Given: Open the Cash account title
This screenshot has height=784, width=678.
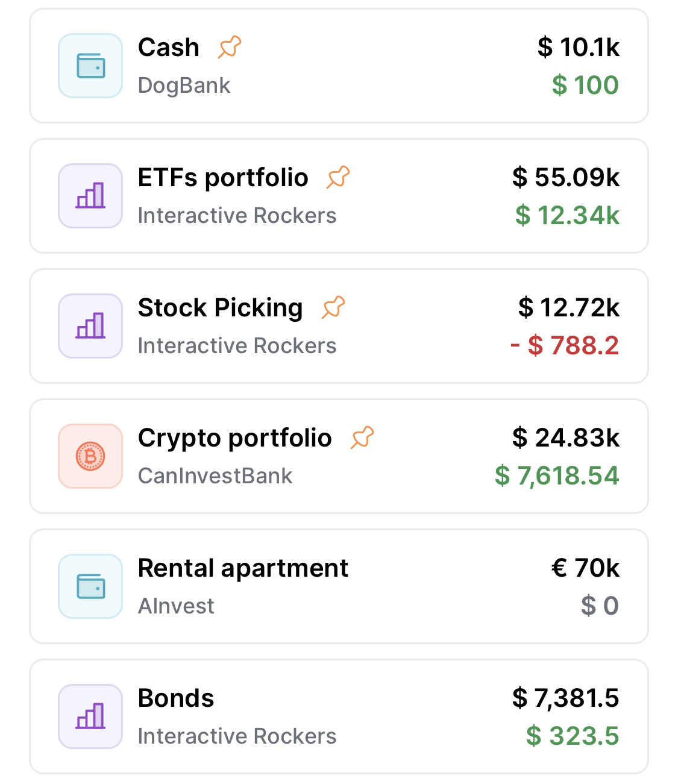Looking at the screenshot, I should (168, 47).
